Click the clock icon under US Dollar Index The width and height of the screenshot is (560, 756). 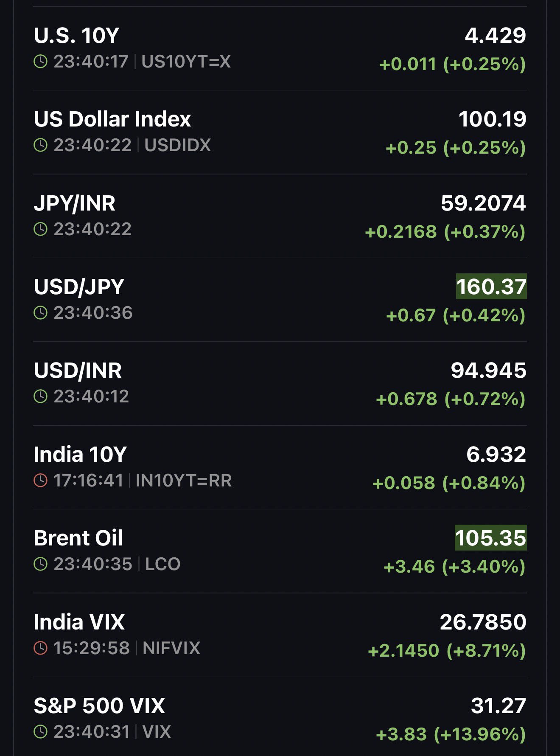point(40,145)
